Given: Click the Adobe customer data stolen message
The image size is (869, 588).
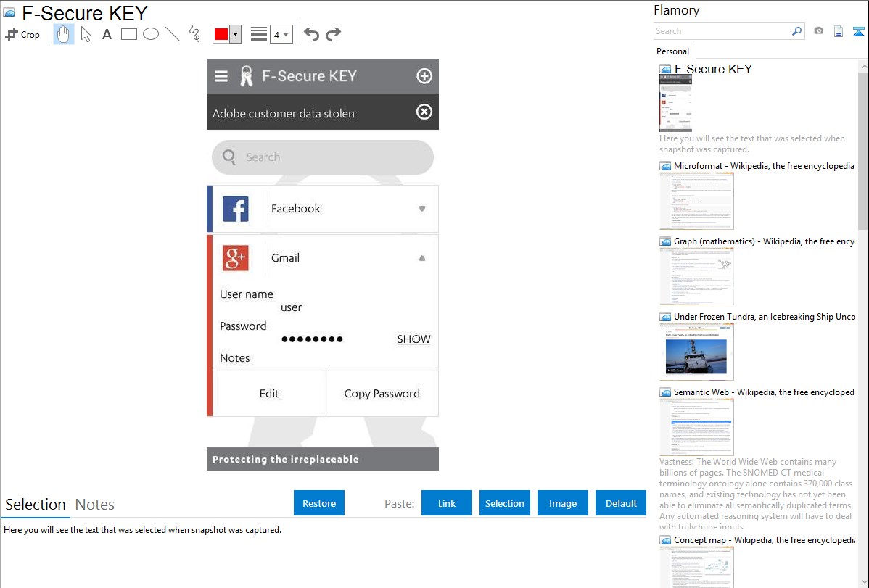Looking at the screenshot, I should point(284,114).
